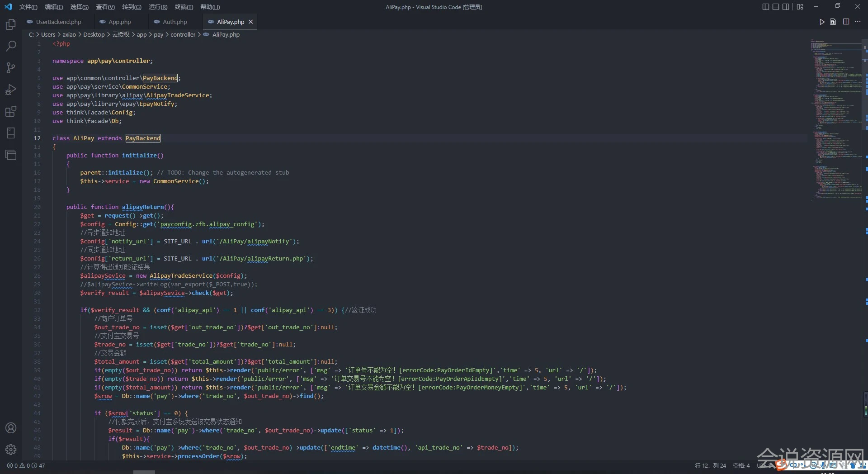The height and width of the screenshot is (474, 868).
Task: Toggle the secondary side bar visibility
Action: (786, 7)
